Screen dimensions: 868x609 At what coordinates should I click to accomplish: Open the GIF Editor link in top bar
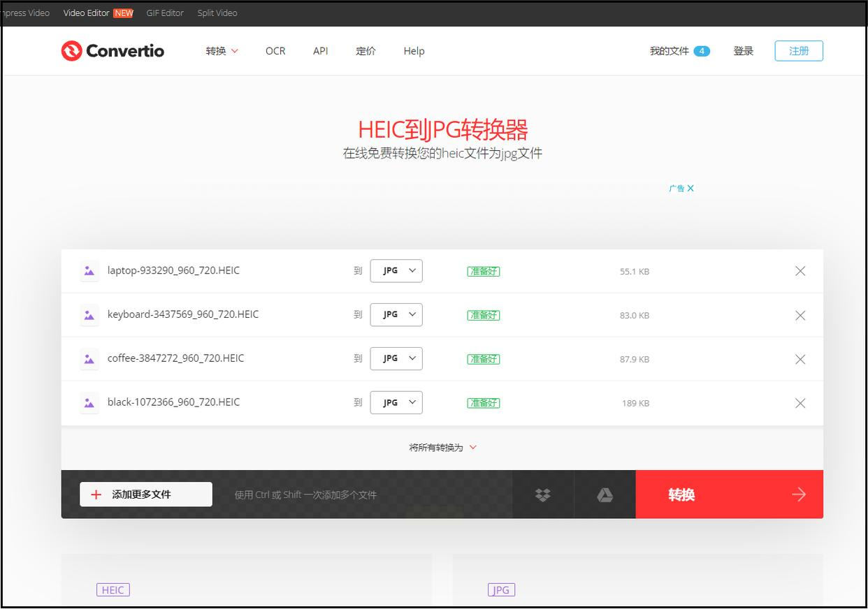point(165,13)
